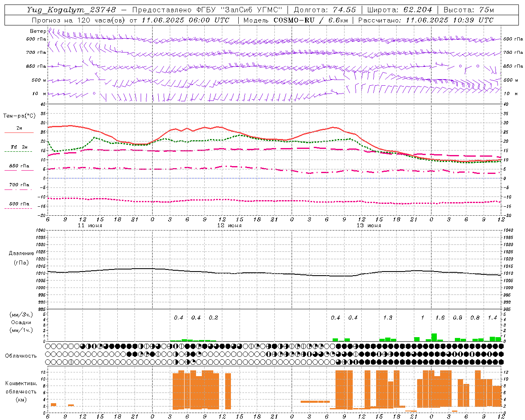Click the dash-dot line sample under temperature legend 700 гПа
525x420 pixels.
tap(18, 189)
